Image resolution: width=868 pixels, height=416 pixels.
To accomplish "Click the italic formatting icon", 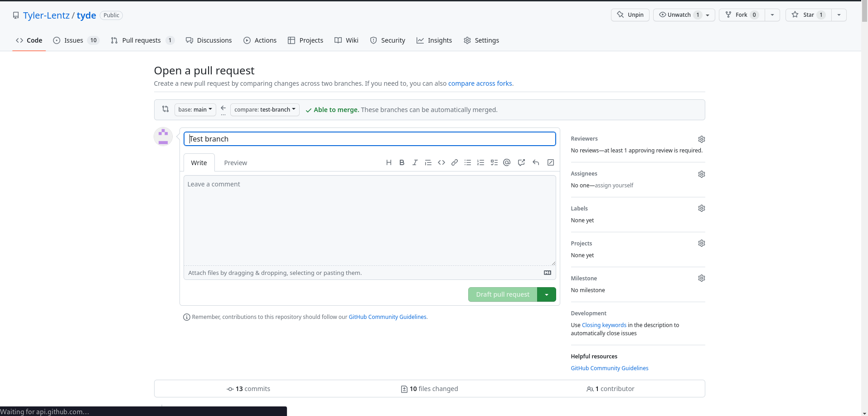I will tap(415, 162).
